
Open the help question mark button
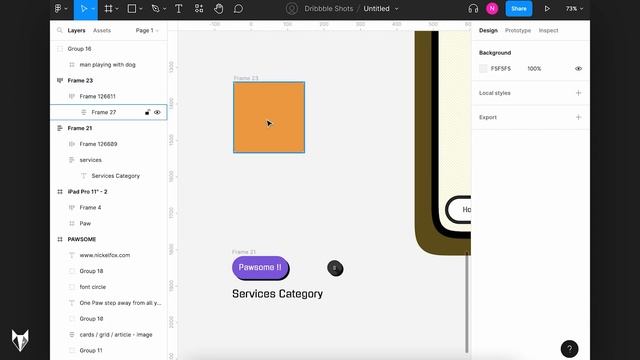pos(569,349)
